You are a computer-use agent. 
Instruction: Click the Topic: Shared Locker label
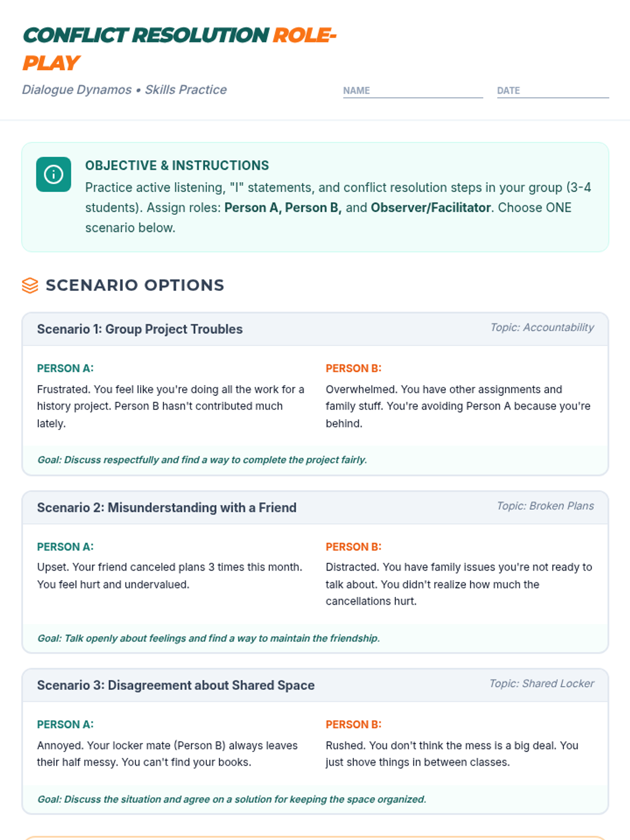541,684
